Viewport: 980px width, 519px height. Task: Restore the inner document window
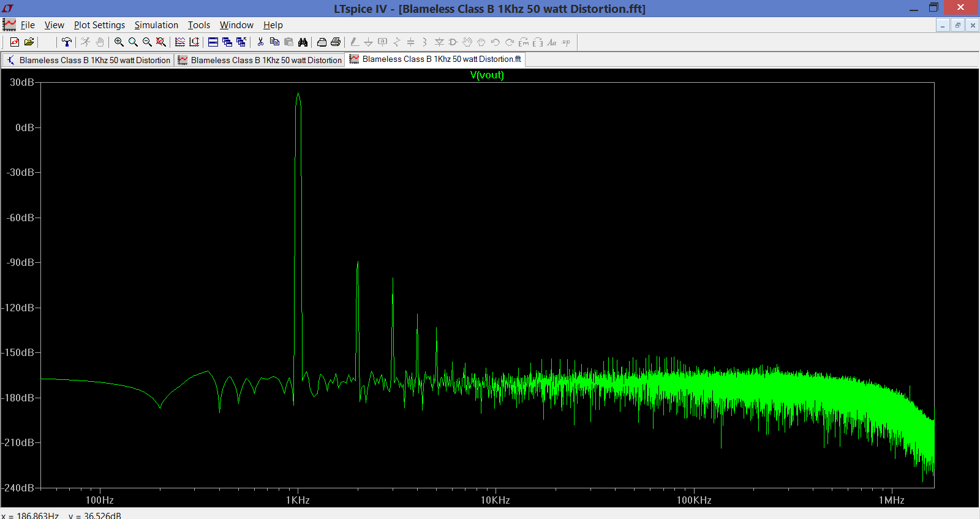(x=957, y=25)
